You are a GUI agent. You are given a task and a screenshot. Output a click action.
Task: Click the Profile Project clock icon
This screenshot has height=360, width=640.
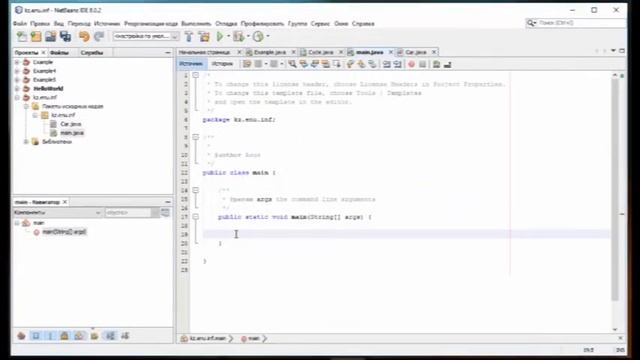point(258,36)
